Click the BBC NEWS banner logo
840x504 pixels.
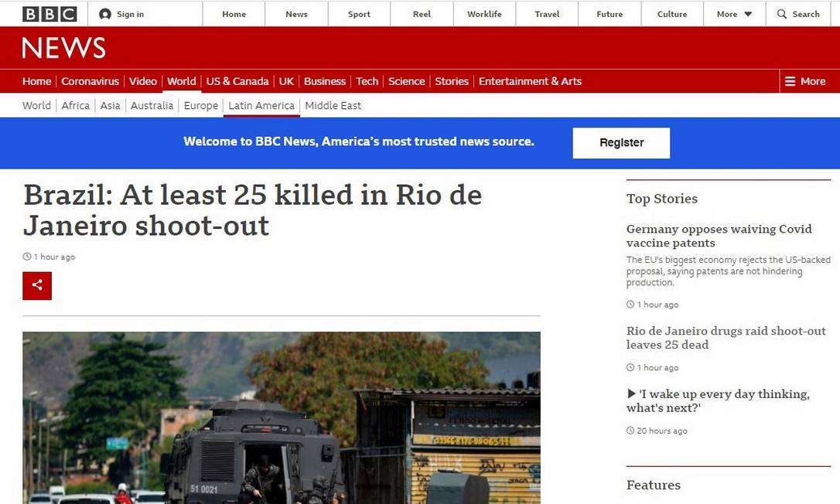pos(63,49)
